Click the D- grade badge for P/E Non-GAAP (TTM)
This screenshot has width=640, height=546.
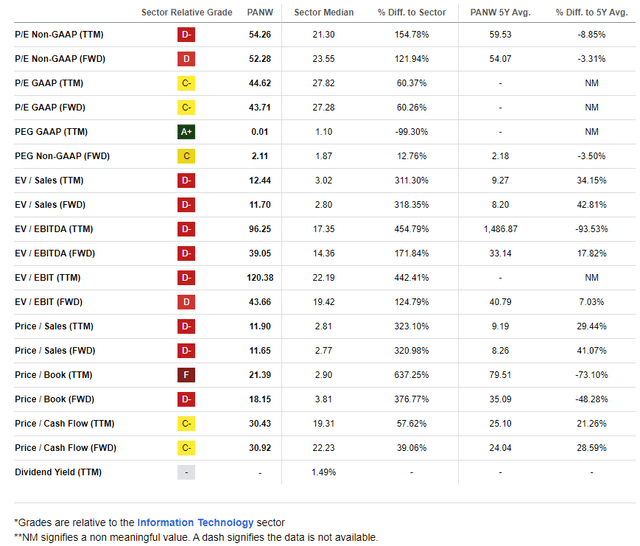pos(186,35)
